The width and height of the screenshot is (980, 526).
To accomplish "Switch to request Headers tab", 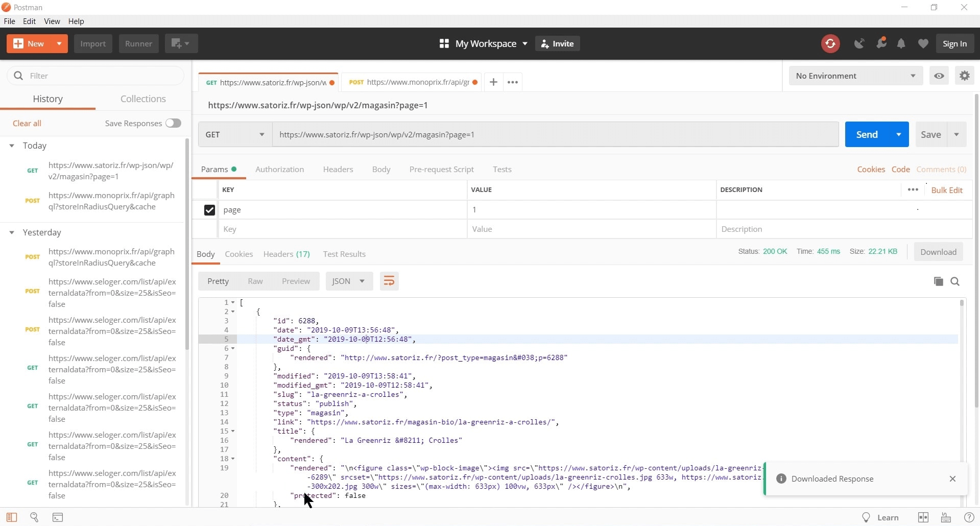I will coord(338,170).
